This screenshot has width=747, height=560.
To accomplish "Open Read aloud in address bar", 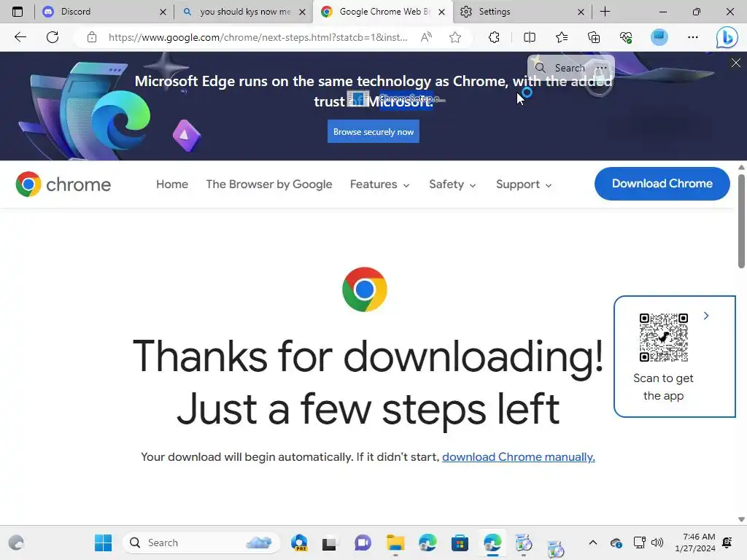I will click(x=426, y=37).
